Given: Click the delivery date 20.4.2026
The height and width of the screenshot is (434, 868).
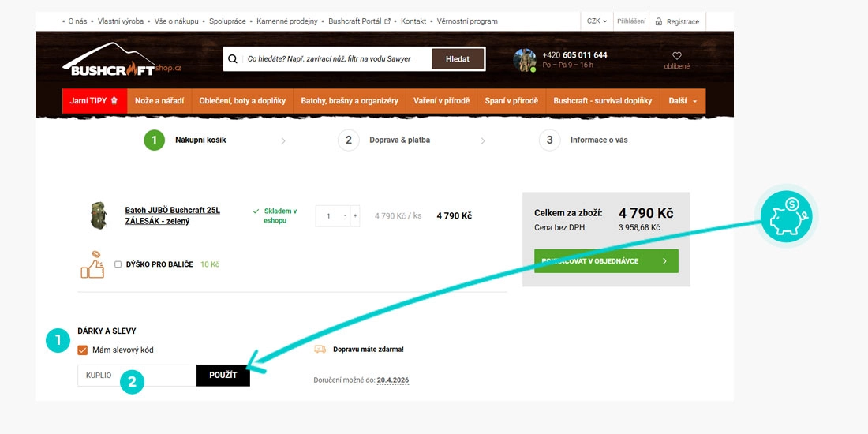Looking at the screenshot, I should point(392,380).
